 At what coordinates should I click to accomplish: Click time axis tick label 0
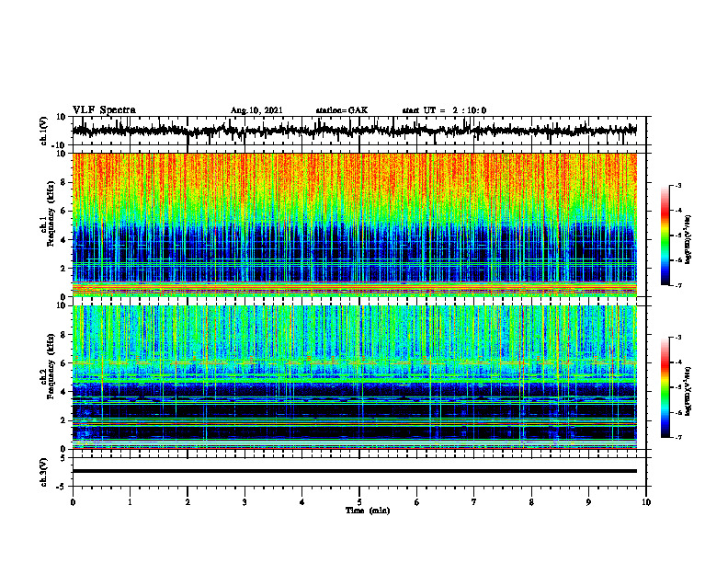73,502
